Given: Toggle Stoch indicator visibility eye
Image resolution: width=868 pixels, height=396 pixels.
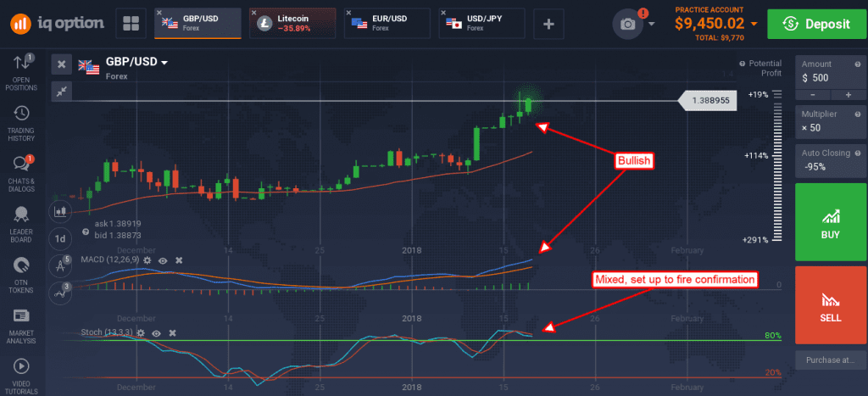Looking at the screenshot, I should tap(156, 333).
